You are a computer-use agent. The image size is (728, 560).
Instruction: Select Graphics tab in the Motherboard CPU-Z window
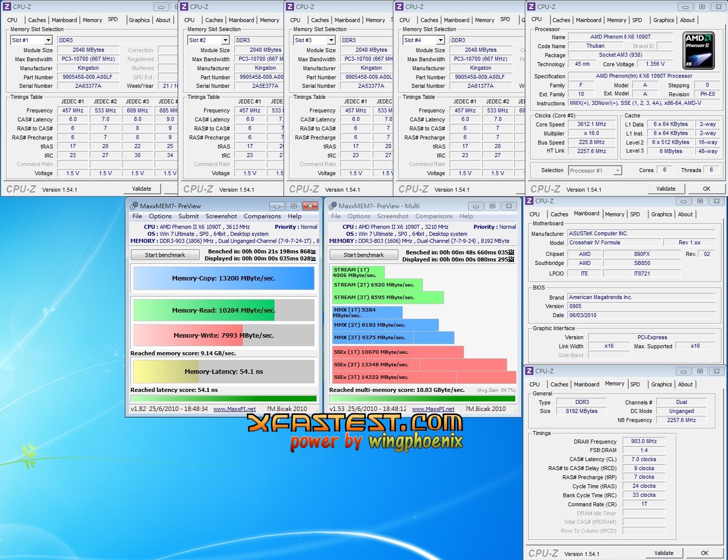[x=661, y=214]
